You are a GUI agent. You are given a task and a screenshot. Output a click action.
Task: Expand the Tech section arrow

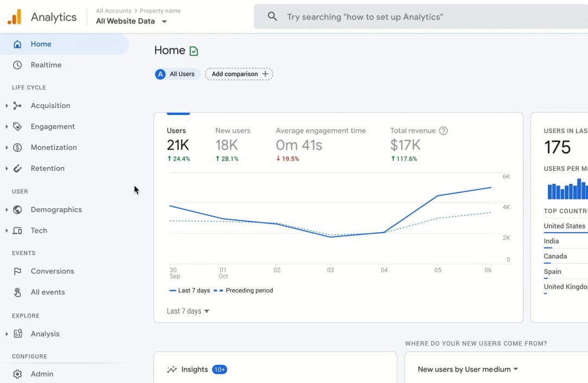click(7, 231)
